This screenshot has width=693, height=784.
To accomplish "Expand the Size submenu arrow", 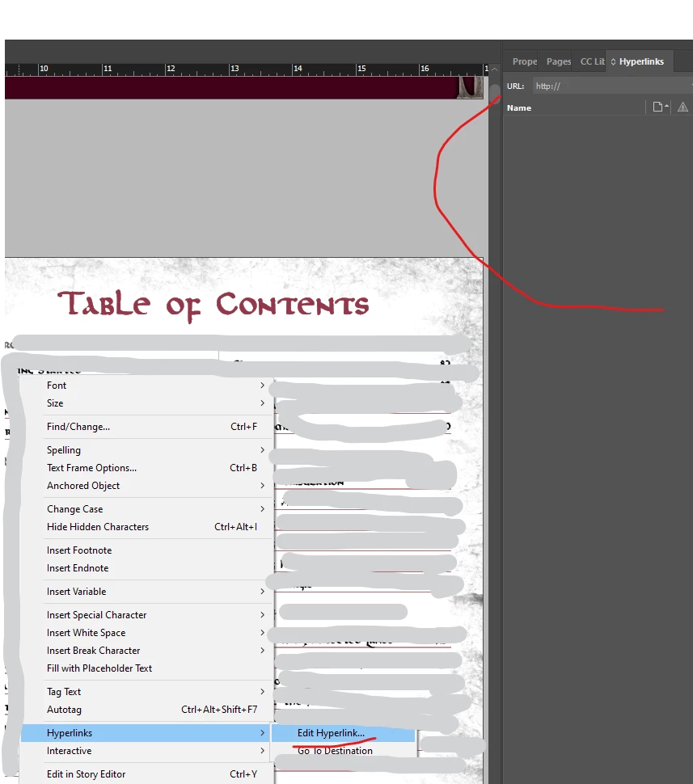I will pyautogui.click(x=262, y=403).
